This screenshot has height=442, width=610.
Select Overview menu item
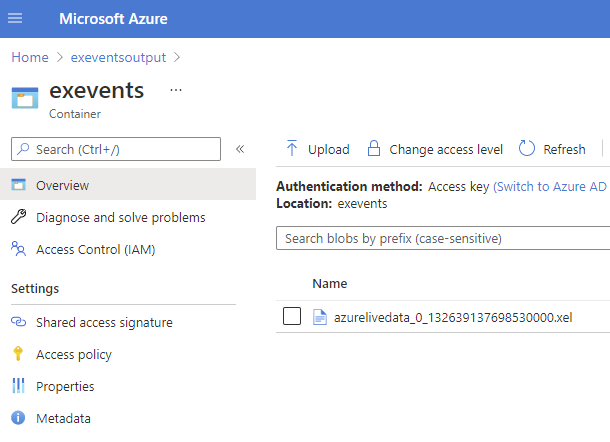coord(128,184)
